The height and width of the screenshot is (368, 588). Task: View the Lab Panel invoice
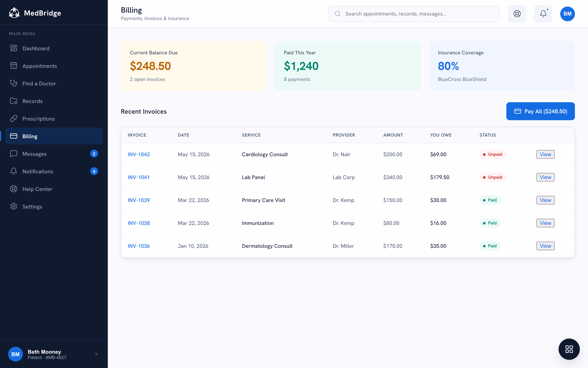pyautogui.click(x=545, y=177)
